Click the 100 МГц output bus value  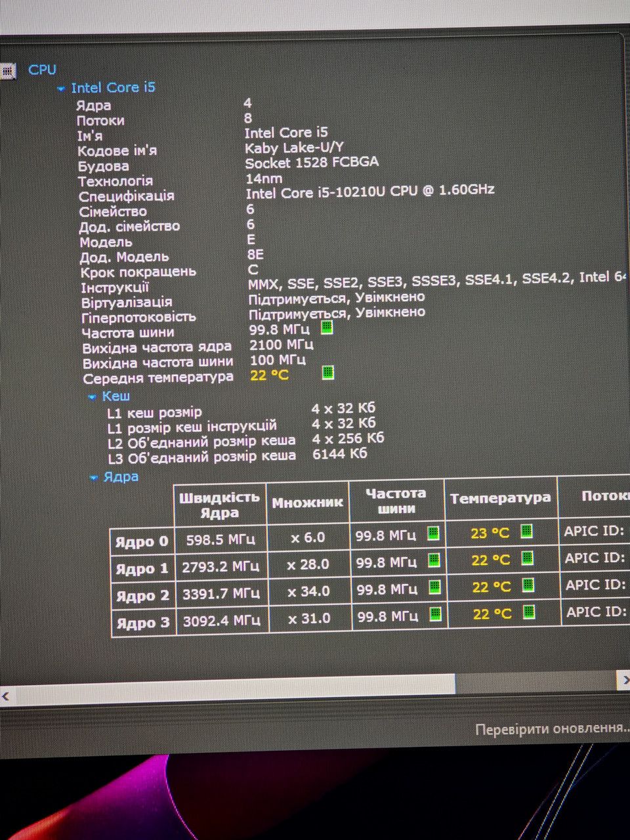[278, 360]
